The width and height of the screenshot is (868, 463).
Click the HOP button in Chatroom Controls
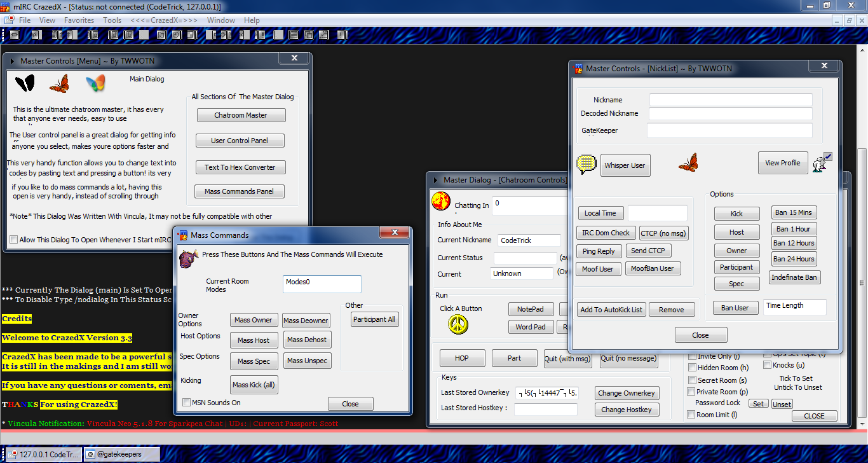pos(462,358)
